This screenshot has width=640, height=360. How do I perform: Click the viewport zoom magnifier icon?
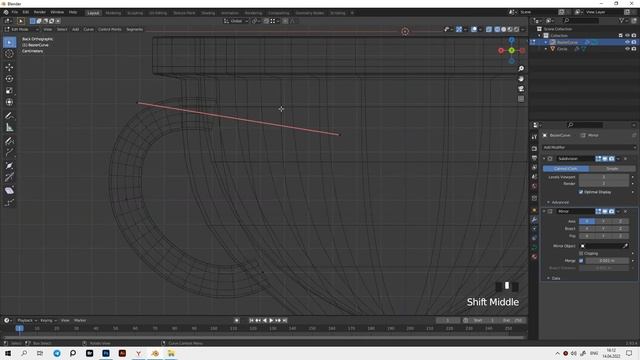pyautogui.click(x=521, y=69)
